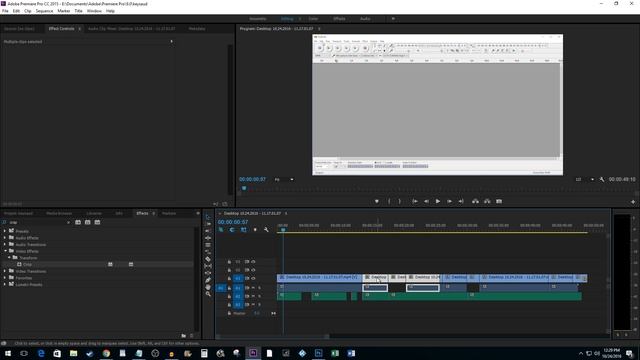Image resolution: width=640 pixels, height=360 pixels.
Task: Click Play in the Program monitor
Action: point(438,201)
